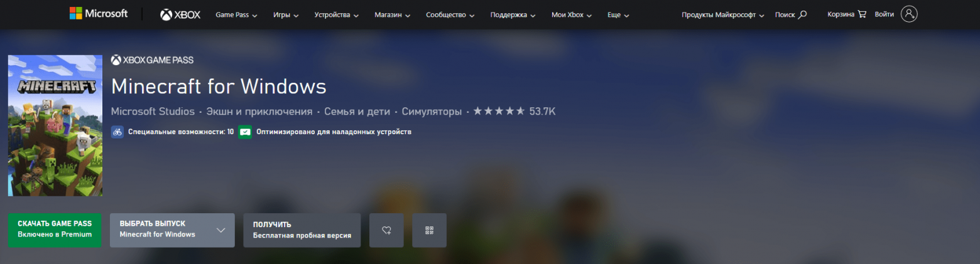Show more items under Еще
This screenshot has height=264, width=980.
coord(618,14)
